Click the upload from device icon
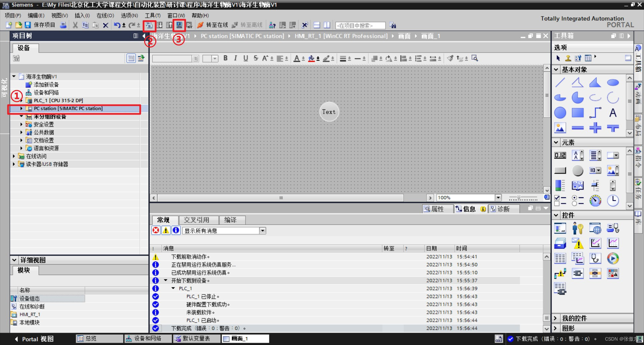The image size is (644, 345). click(169, 25)
